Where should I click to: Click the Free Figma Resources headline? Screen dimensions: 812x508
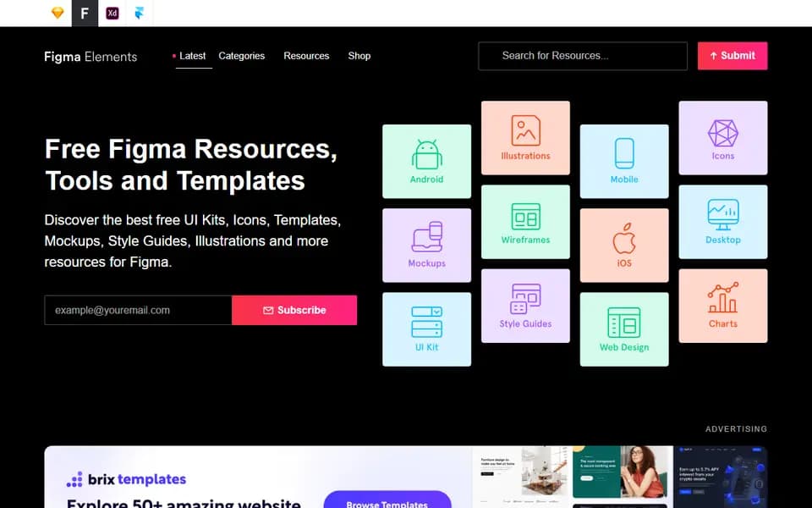coord(191,164)
